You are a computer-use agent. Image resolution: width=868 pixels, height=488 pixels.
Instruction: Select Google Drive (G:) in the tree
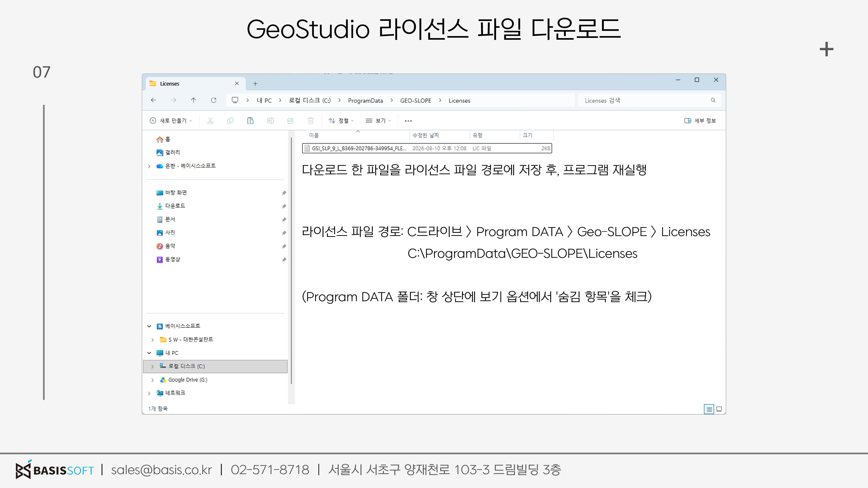tap(184, 380)
